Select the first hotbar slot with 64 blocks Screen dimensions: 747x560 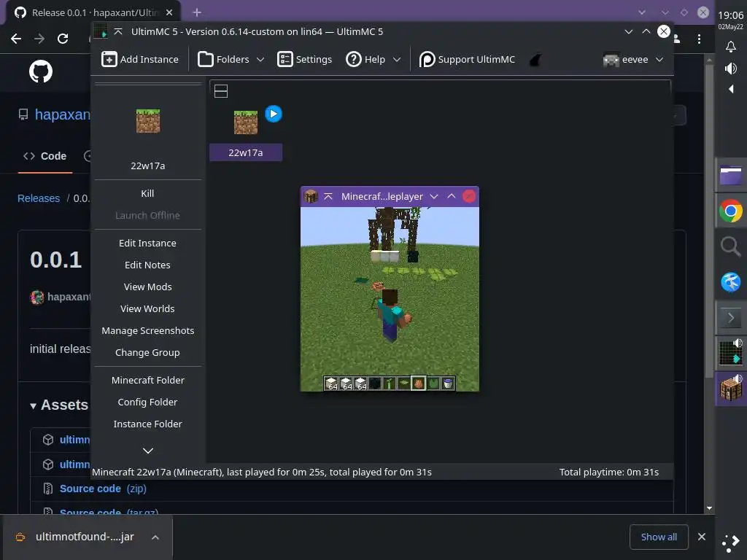pyautogui.click(x=332, y=384)
